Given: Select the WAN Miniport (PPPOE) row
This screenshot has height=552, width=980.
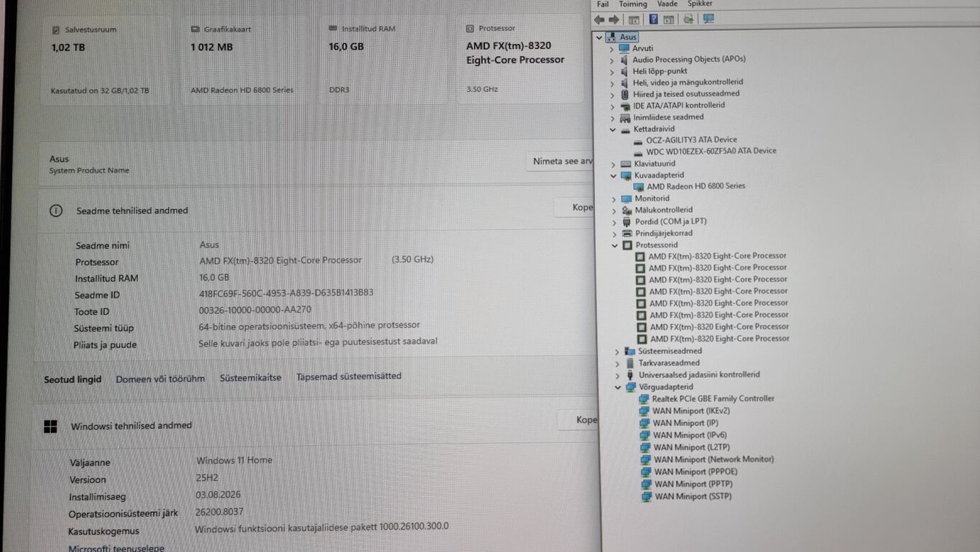Looking at the screenshot, I should [695, 472].
